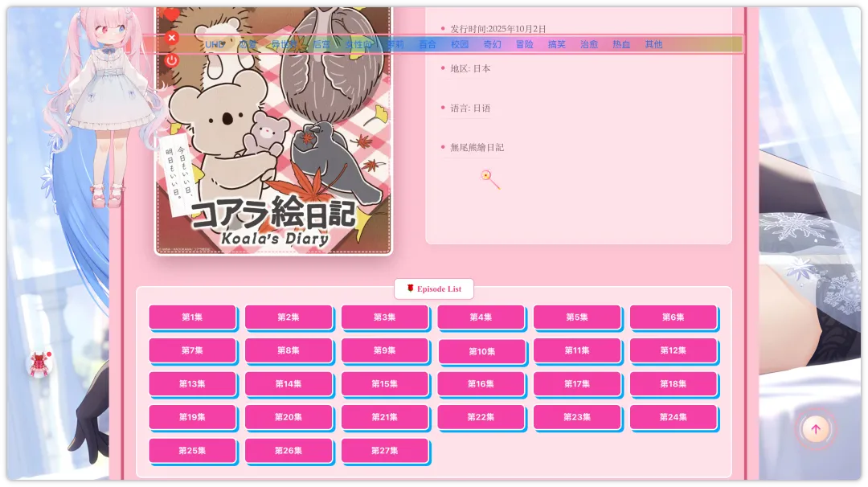868x487 pixels.
Task: Open the UHD category tab
Action: click(x=215, y=44)
